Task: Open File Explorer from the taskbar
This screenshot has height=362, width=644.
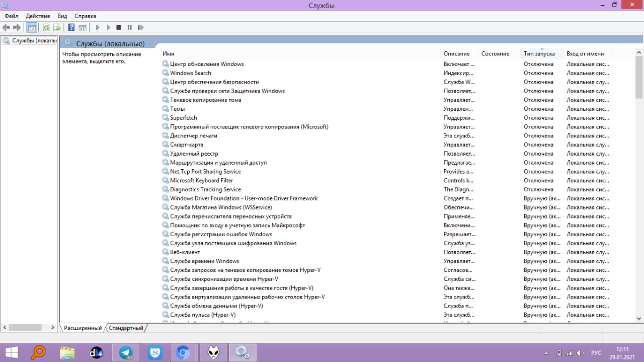Action: (x=67, y=352)
